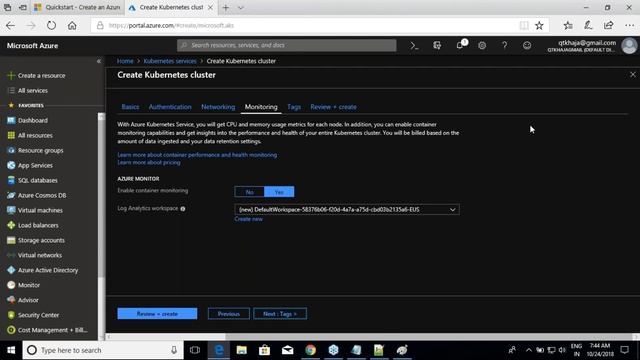Click Next : Tags button
The image size is (640, 360).
[x=280, y=314]
